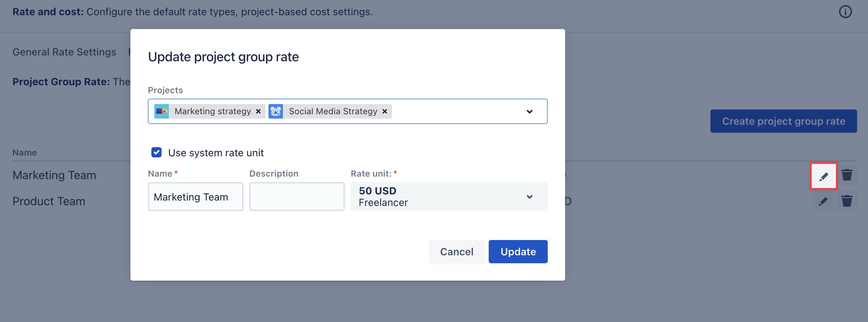Image resolution: width=868 pixels, height=322 pixels.
Task: Click Create project group rate button
Action: point(783,121)
